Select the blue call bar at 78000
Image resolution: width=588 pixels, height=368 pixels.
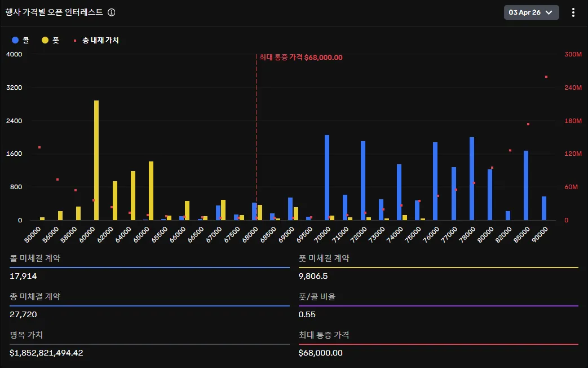point(472,178)
